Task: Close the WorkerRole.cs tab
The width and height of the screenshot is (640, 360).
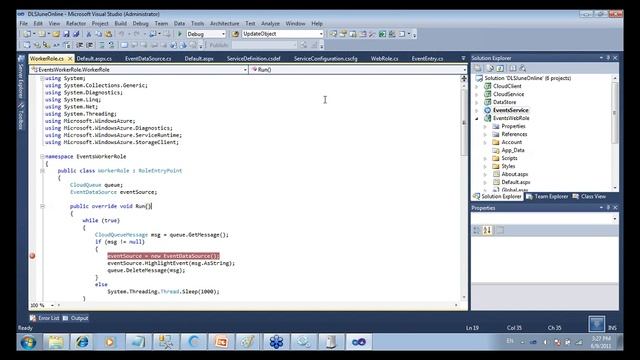Action: [x=70, y=59]
